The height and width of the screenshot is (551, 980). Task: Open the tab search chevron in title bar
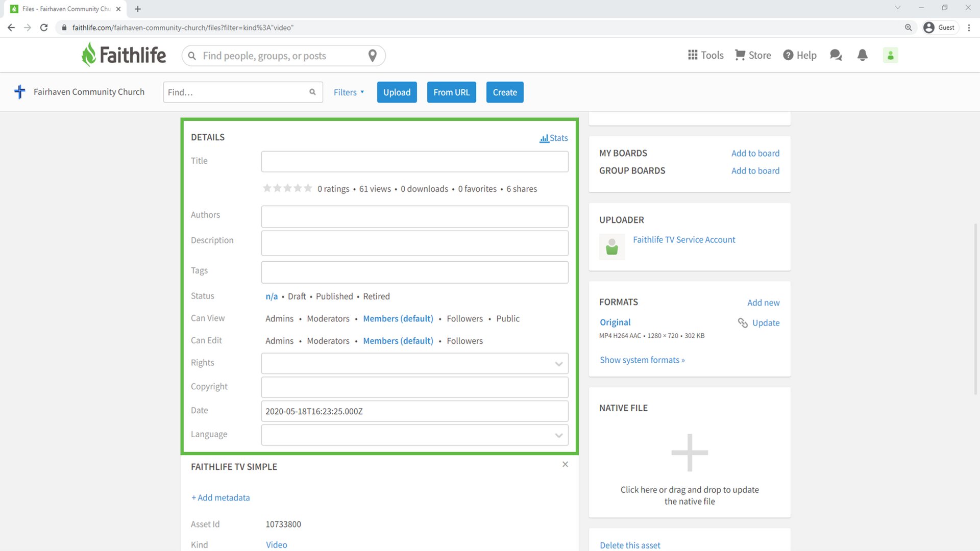coord(898,8)
